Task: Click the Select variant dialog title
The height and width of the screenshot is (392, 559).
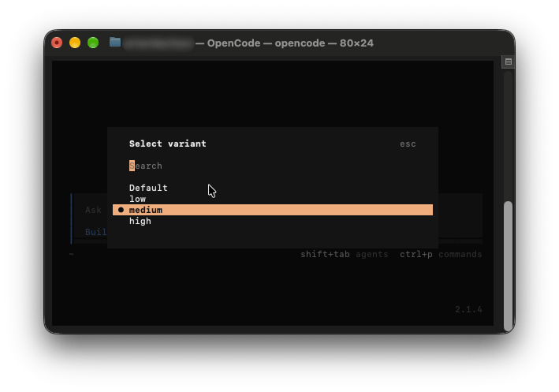Action: 168,144
